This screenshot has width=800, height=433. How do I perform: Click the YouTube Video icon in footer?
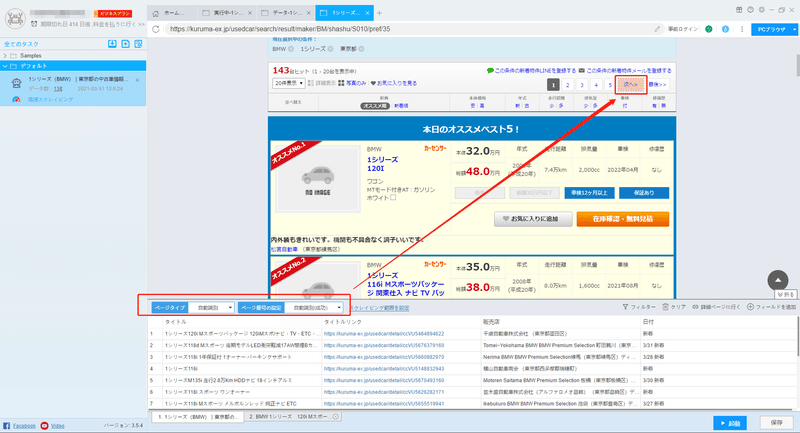(x=44, y=425)
